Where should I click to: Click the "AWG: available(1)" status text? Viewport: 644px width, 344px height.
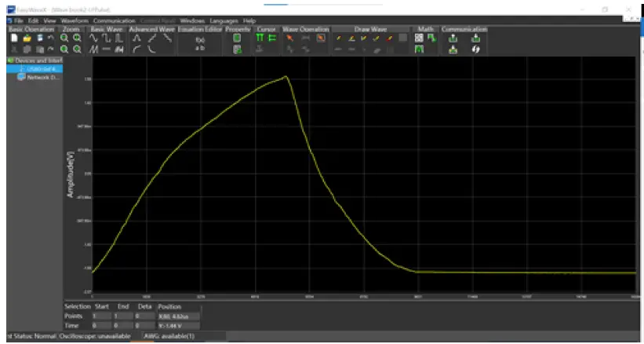(x=169, y=336)
